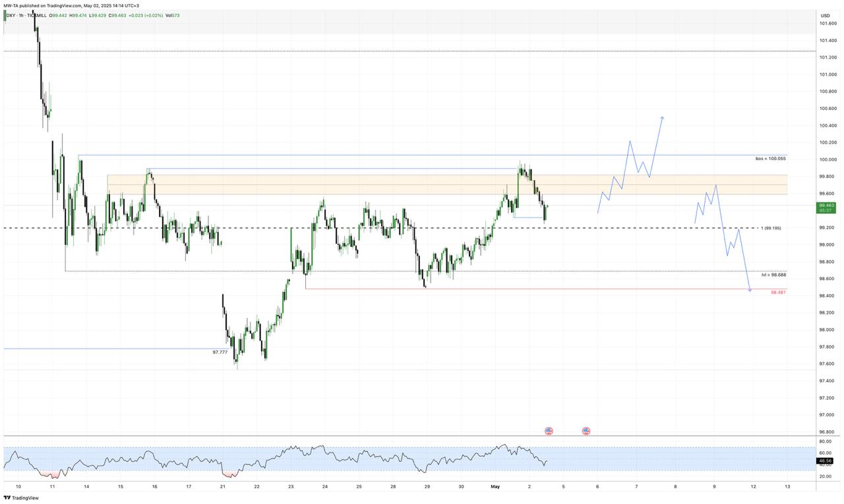The height and width of the screenshot is (504, 844).
Task: Click 96.800 on the price axis
Action: coord(828,432)
